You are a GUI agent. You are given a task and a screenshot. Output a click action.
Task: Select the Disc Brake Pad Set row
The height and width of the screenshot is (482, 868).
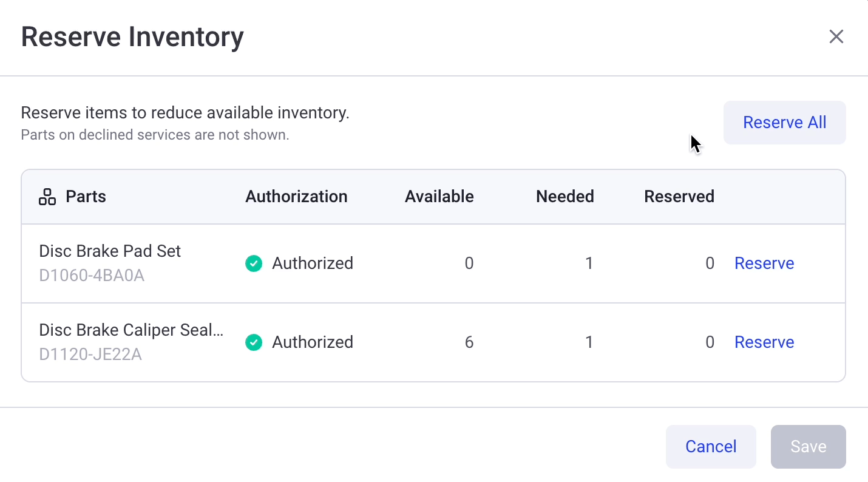pos(109,251)
